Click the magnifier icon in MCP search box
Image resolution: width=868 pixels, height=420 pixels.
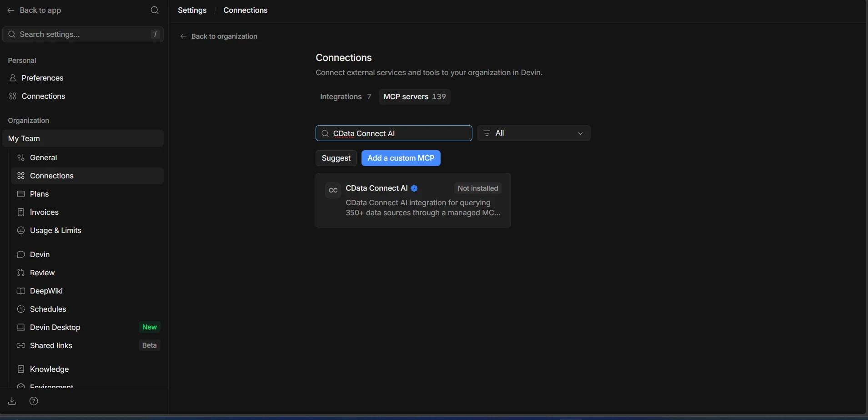click(325, 133)
